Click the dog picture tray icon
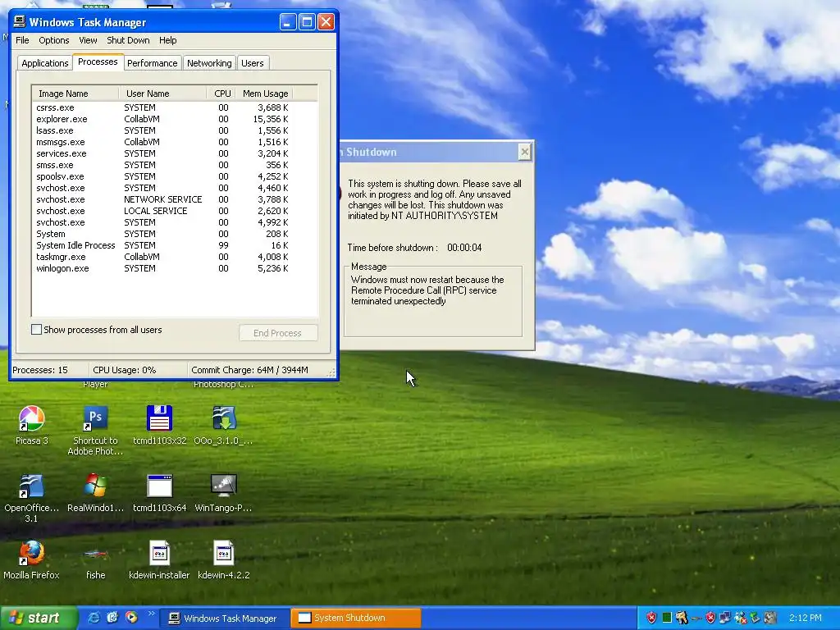Image resolution: width=840 pixels, height=630 pixels. click(x=770, y=618)
